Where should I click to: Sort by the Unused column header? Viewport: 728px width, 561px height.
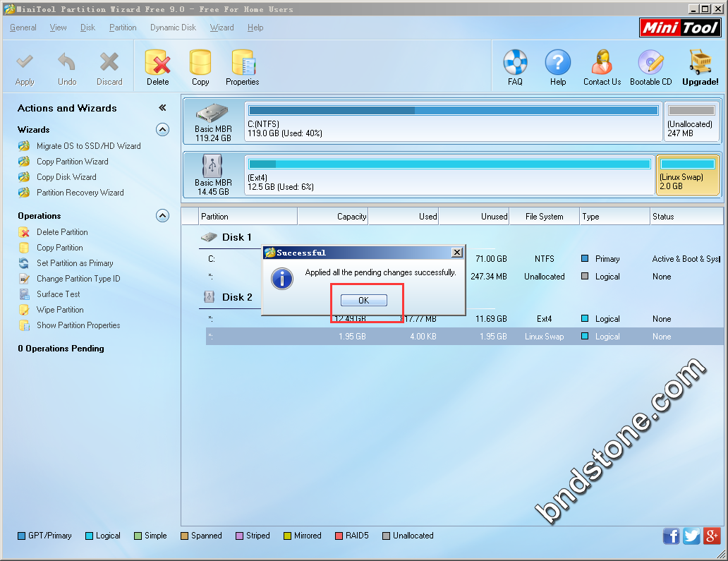coord(474,217)
